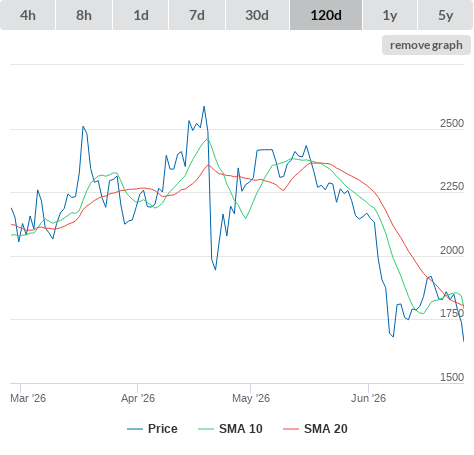
Task: Click the 2500 y-axis price label
Action: (x=452, y=123)
